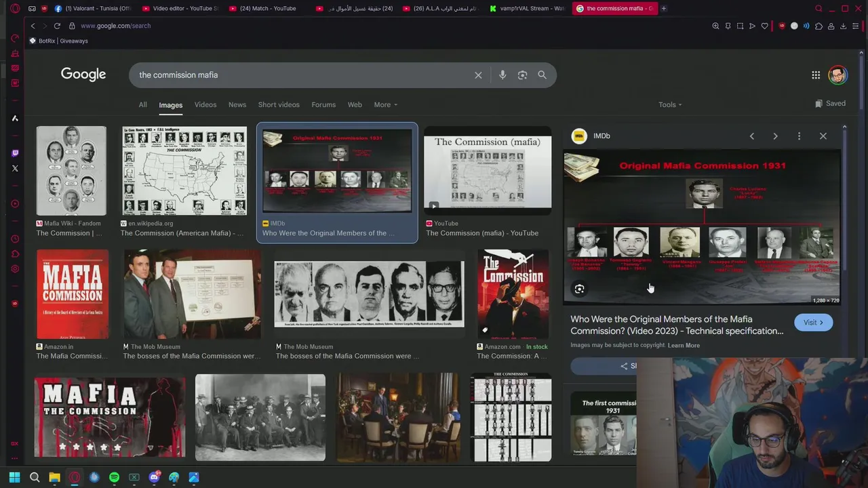The height and width of the screenshot is (488, 868).
Task: Open the Tools dropdown
Action: point(670,105)
